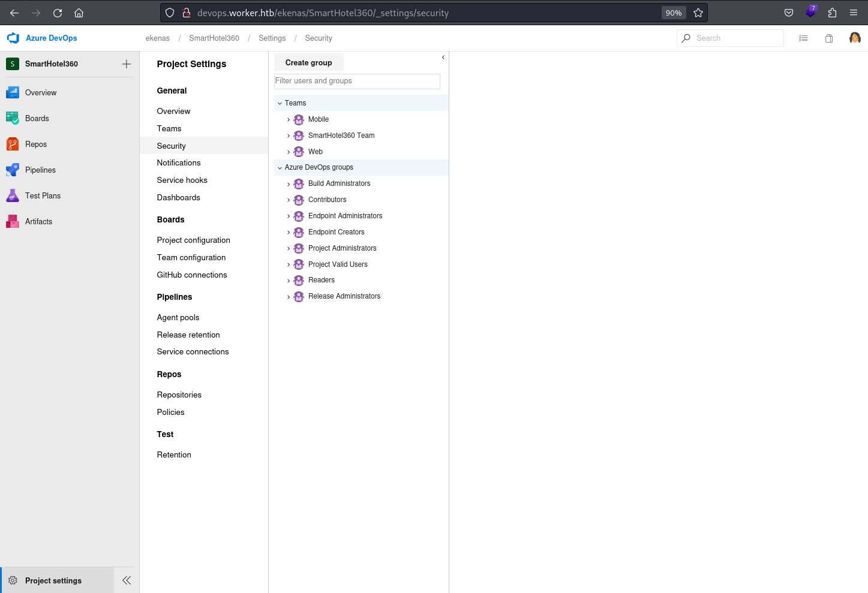
Task: Select Security in Project Settings
Action: click(x=204, y=146)
